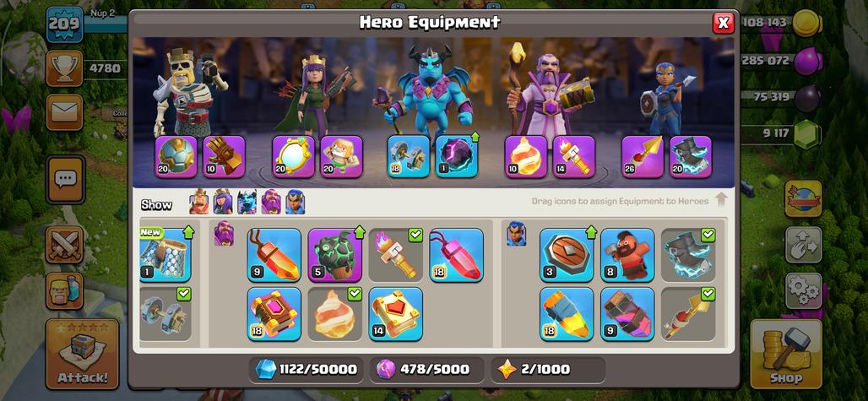Close the Hero Equipment window

[723, 23]
